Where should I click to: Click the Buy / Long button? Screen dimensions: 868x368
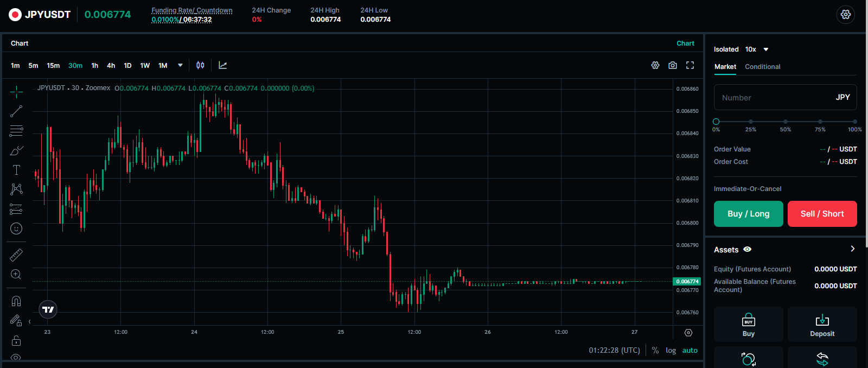click(749, 214)
